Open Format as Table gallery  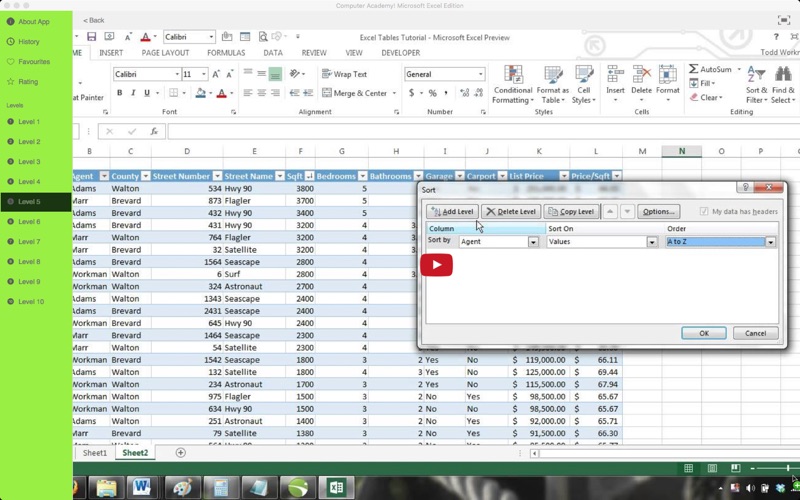click(x=553, y=85)
